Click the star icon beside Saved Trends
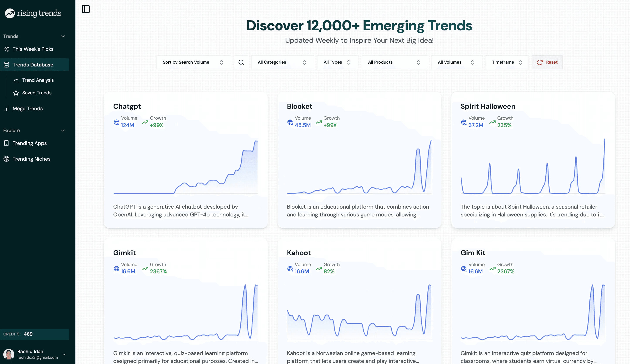Viewport: 630px width, 364px height. coord(16,93)
